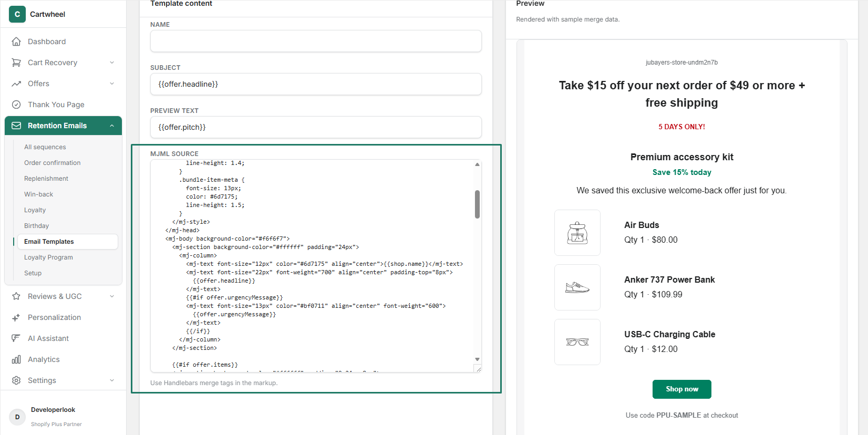Click the Dashboard home icon
The width and height of the screenshot is (868, 435).
coord(16,42)
